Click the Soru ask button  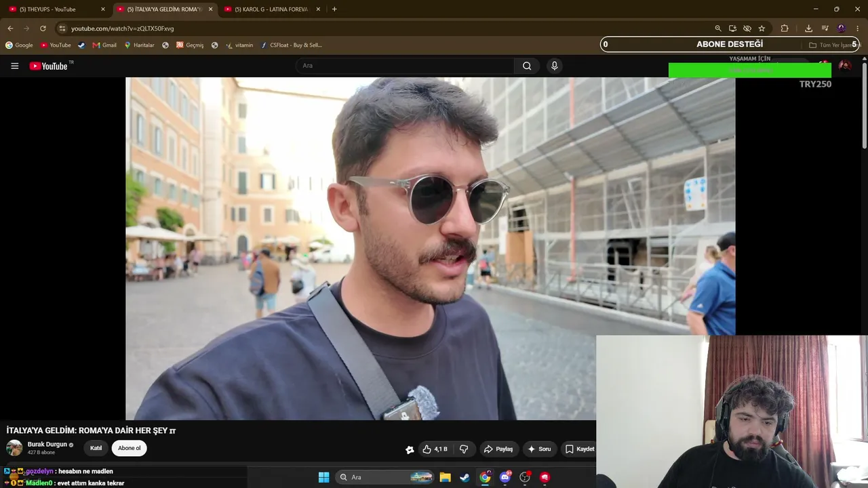(x=539, y=449)
